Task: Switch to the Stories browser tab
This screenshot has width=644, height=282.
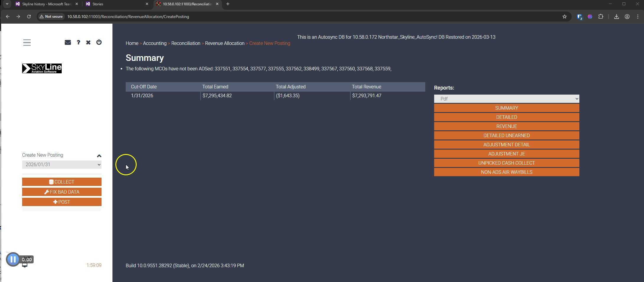Action: pos(115,4)
